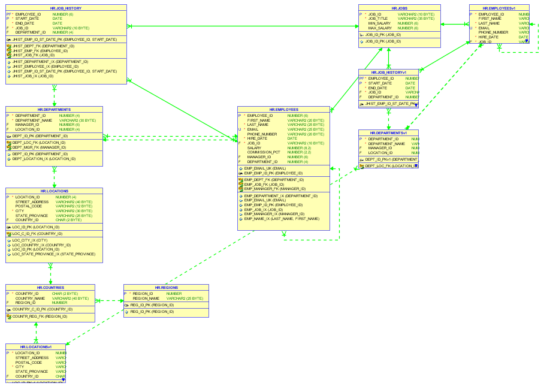Select the HR.EMPLOYEES table header
The height and width of the screenshot is (392, 553).
(283, 110)
